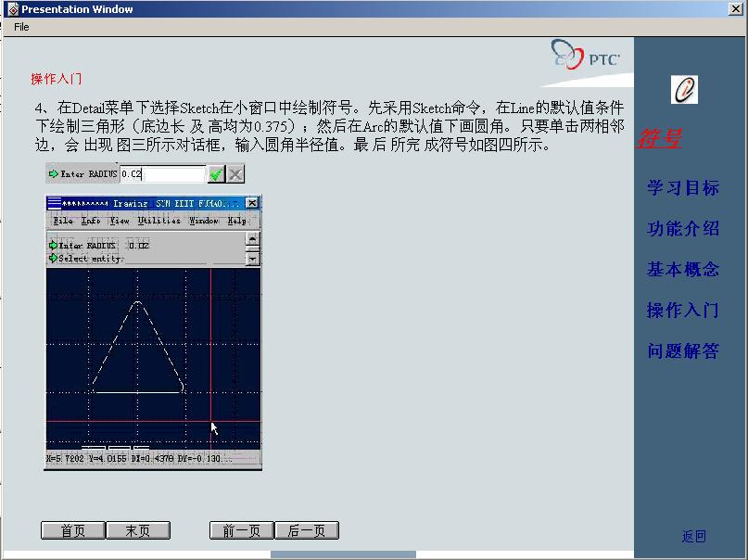The height and width of the screenshot is (560, 748).
Task: Click the horizontal scrollbar at bottom
Action: (x=343, y=554)
